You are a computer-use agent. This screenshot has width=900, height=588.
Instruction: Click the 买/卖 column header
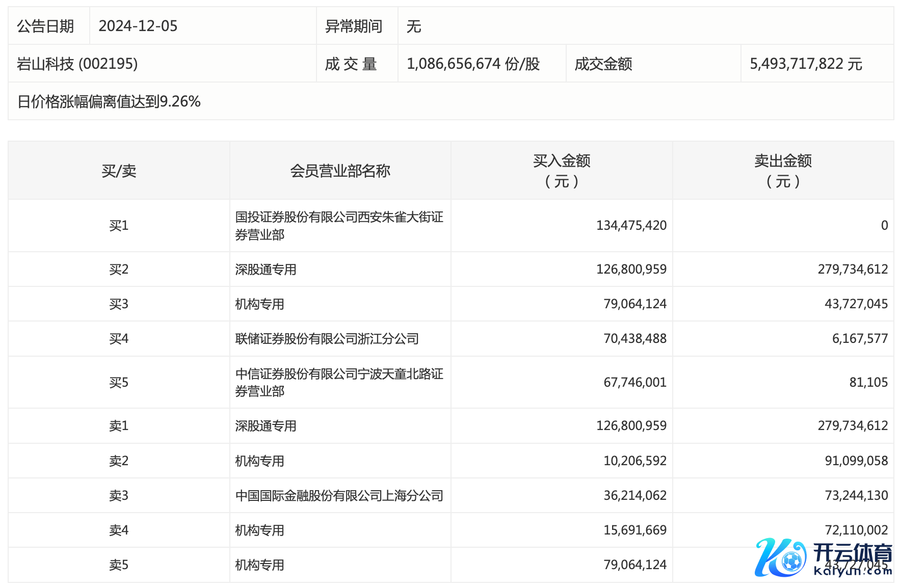tap(119, 171)
